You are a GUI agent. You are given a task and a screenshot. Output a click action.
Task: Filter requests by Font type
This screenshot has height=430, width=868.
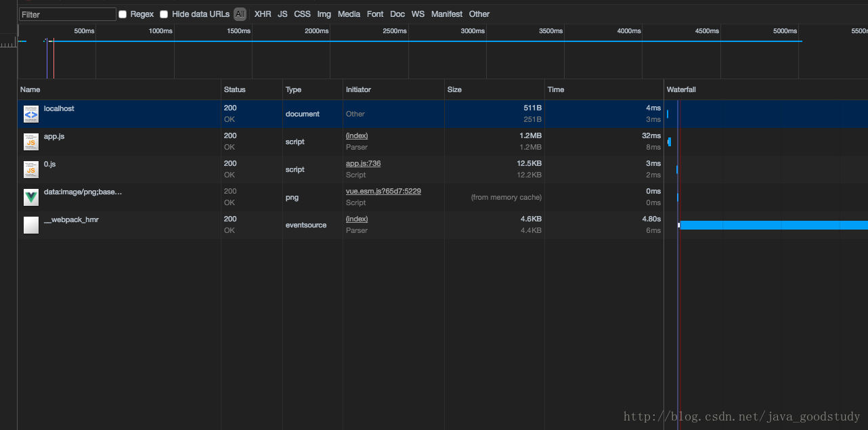(375, 14)
